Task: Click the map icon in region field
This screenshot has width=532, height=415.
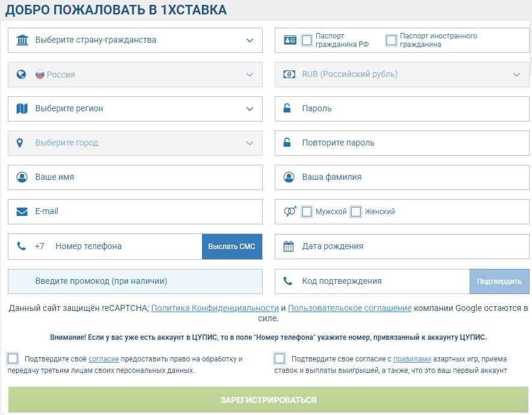Action: coord(22,109)
